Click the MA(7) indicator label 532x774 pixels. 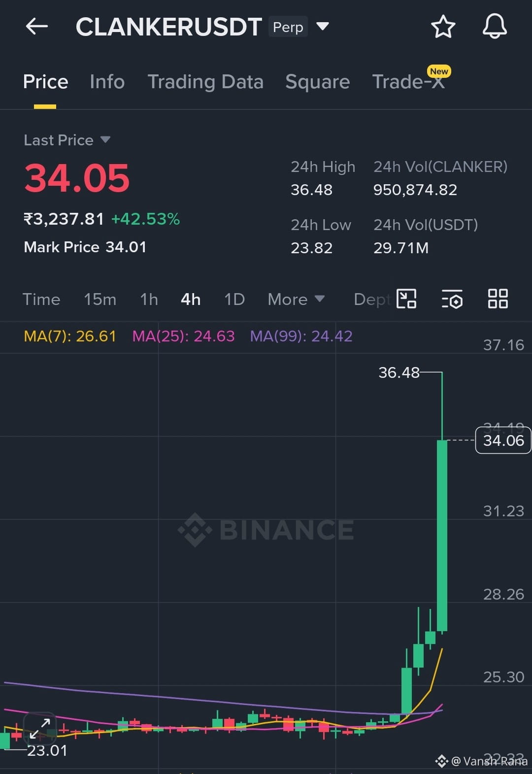70,336
